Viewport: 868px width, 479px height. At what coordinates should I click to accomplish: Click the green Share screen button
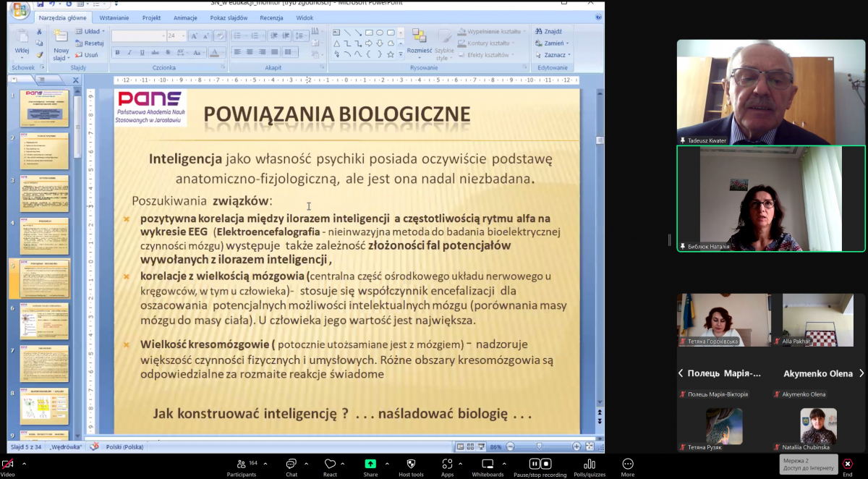pyautogui.click(x=370, y=465)
